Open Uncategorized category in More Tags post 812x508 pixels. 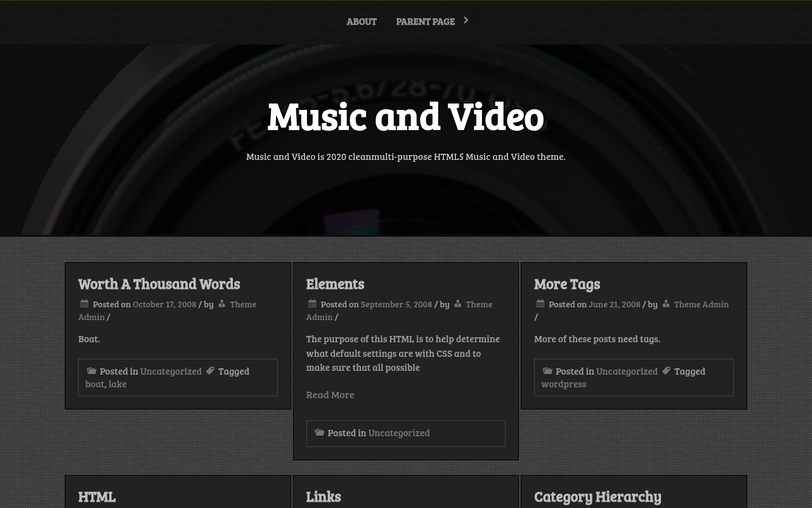[x=627, y=371]
